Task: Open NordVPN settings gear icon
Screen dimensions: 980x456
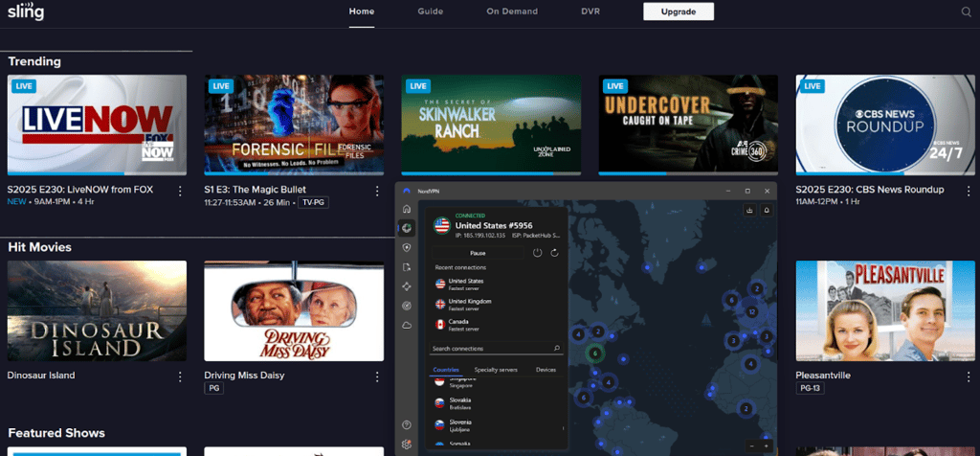Action: [x=407, y=445]
